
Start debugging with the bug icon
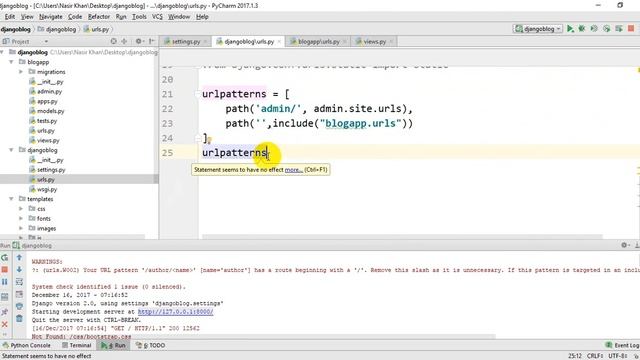pos(582,29)
